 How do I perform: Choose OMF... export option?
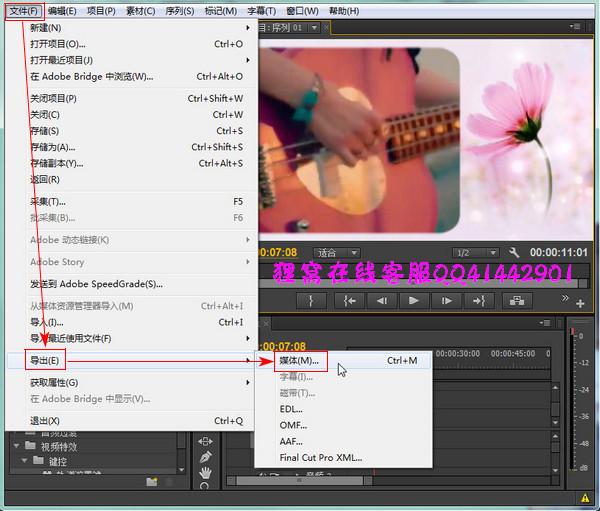click(x=344, y=425)
